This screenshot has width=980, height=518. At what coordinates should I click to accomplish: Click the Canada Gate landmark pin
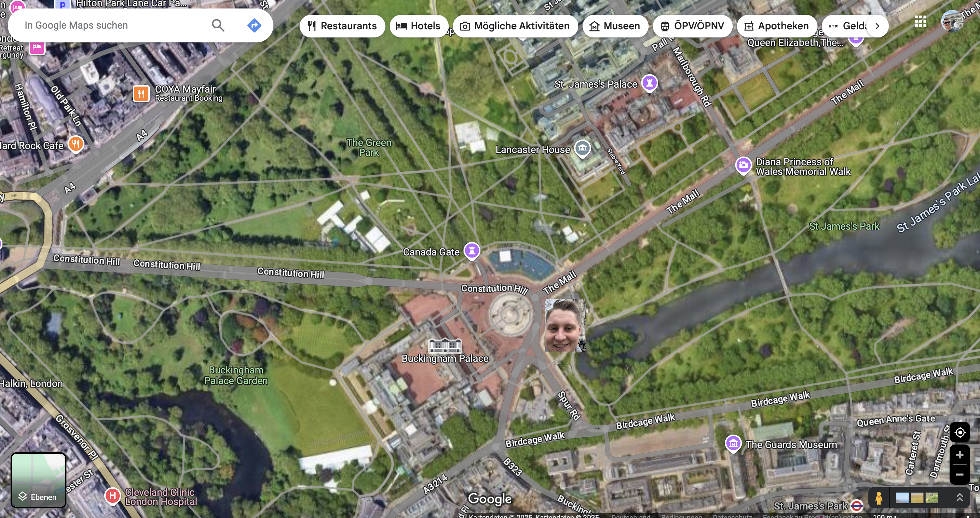point(472,251)
